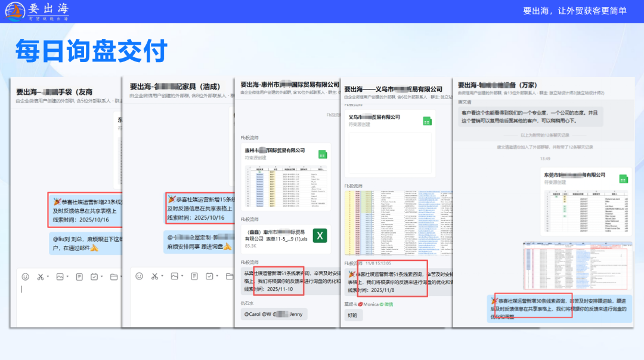Click the 好的 reply bubble
Image resolution: width=644 pixels, height=360 pixels.
click(x=353, y=315)
